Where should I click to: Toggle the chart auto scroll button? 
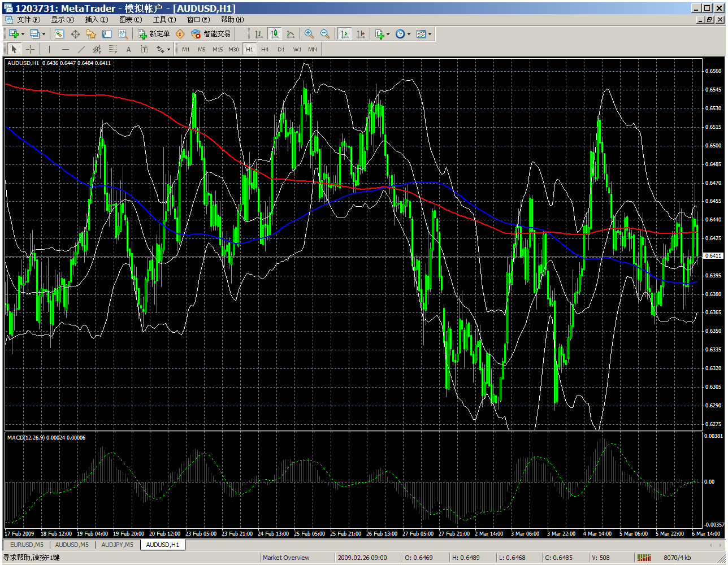click(344, 34)
